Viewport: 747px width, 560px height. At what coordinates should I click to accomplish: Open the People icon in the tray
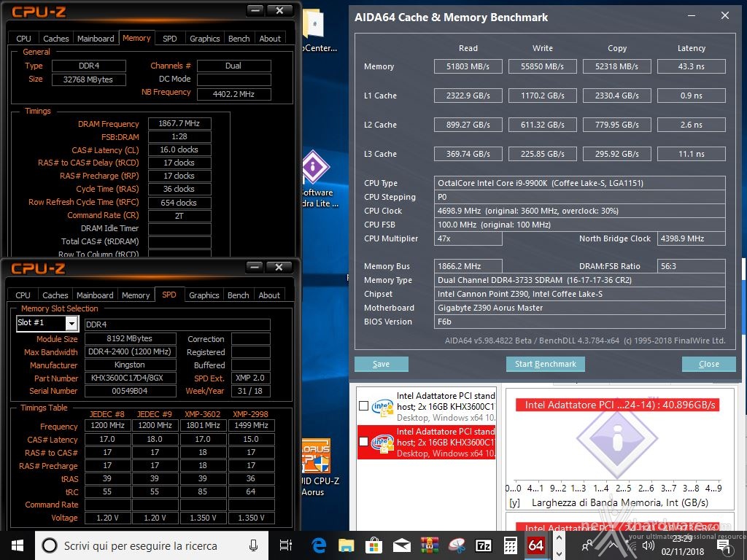click(588, 545)
